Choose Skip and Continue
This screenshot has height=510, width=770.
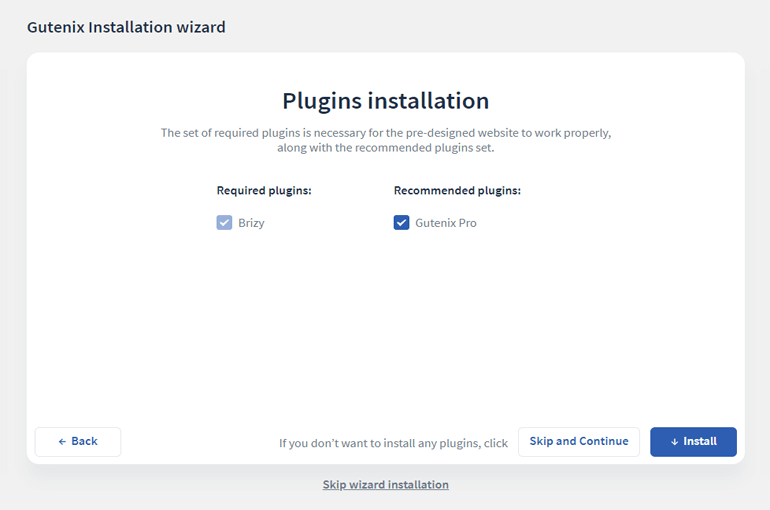579,442
